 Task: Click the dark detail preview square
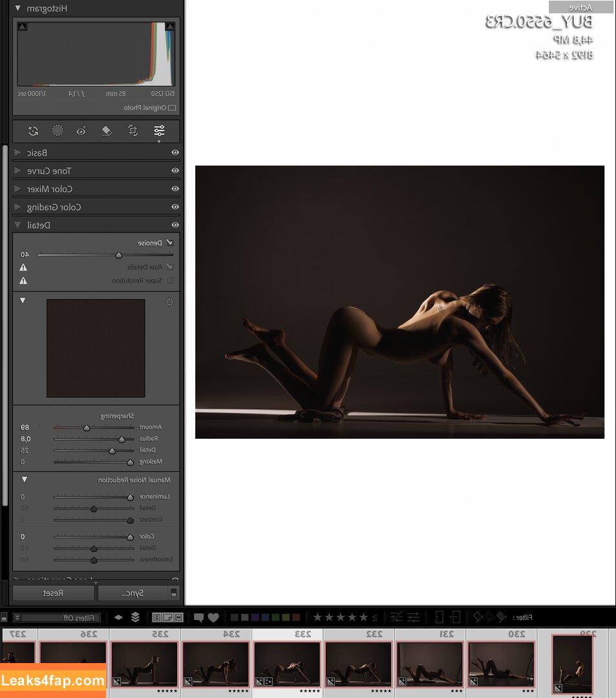pyautogui.click(x=96, y=348)
